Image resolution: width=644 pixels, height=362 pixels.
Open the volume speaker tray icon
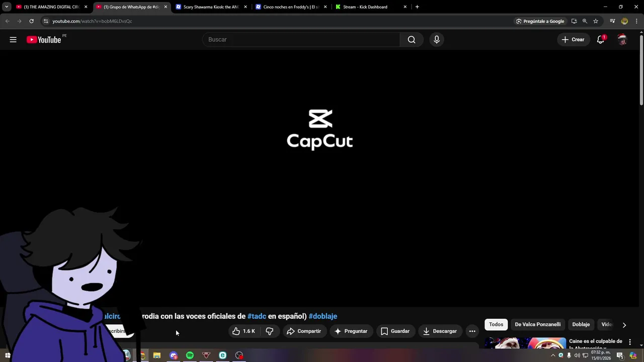[x=577, y=355]
